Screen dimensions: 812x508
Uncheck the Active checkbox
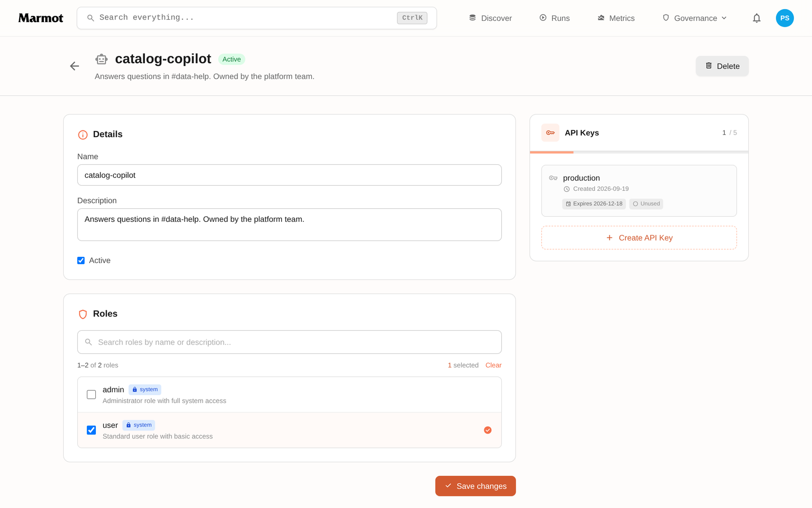(81, 261)
